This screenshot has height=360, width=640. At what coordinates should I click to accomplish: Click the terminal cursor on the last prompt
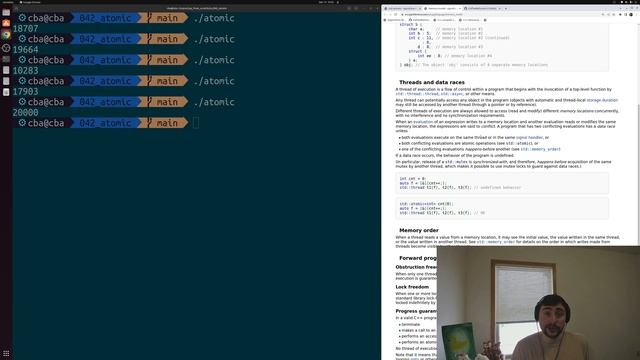click(x=196, y=123)
